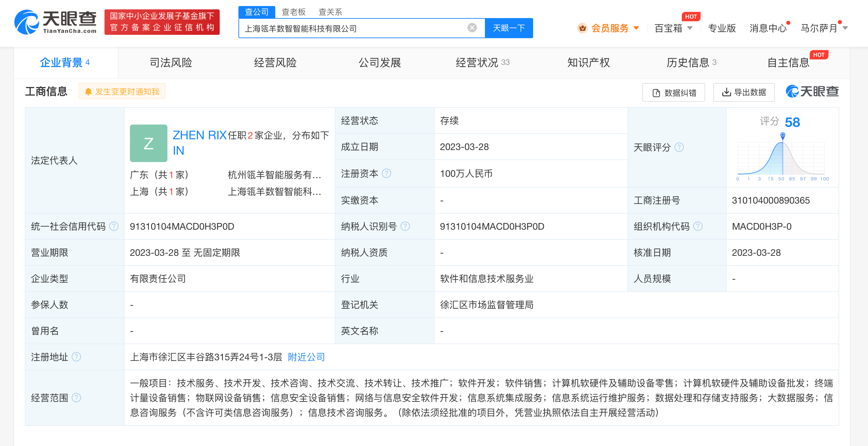
Task: Expand the 百宝箱 dropdown arrow
Action: (690, 28)
